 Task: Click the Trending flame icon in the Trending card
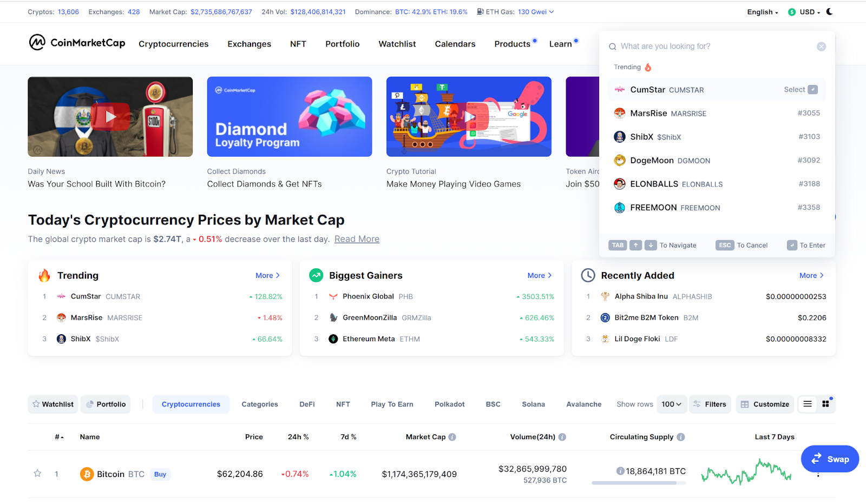coord(44,275)
